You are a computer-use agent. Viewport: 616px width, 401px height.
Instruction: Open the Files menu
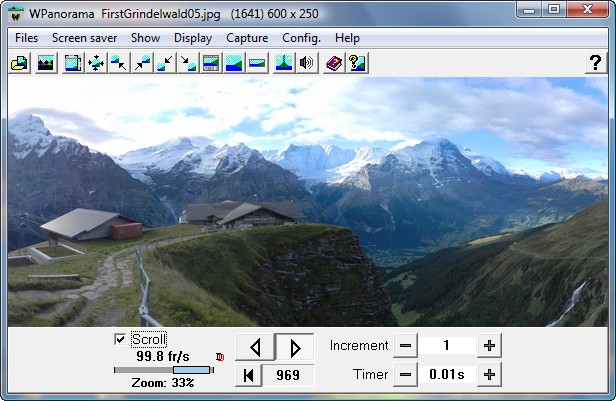27,38
